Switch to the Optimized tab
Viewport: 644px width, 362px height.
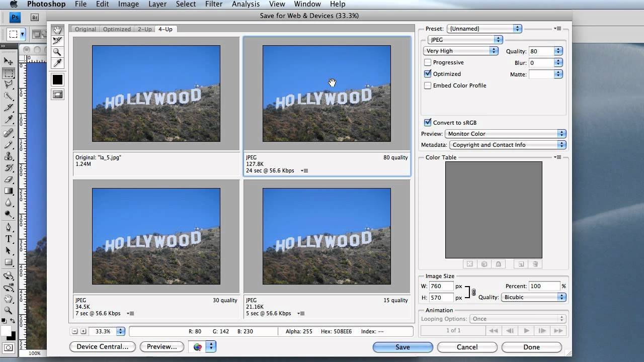tap(117, 29)
